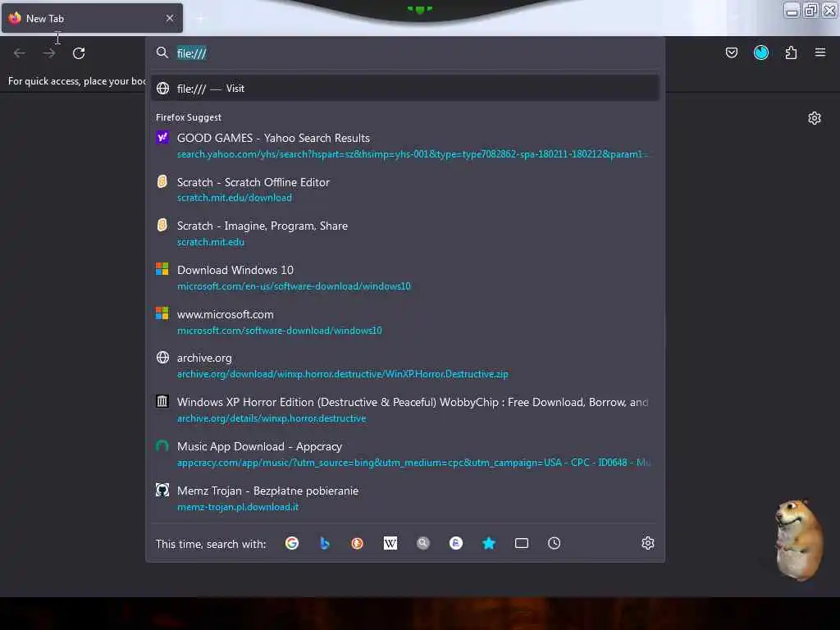Open GOOD GAMES Yahoo Search Results suggestion
This screenshot has height=630, width=840.
point(405,146)
